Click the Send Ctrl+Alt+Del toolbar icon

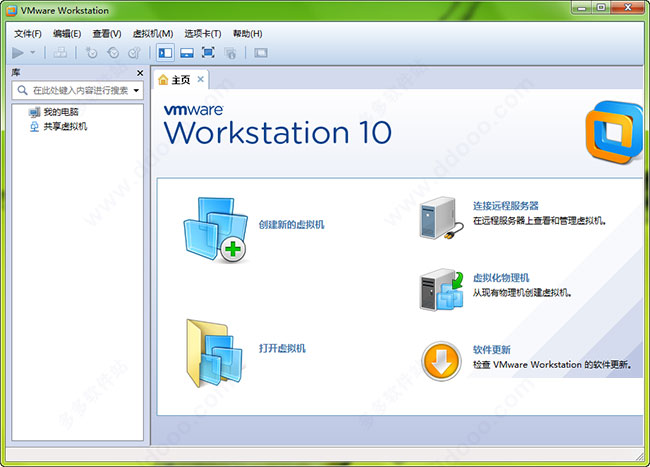tap(61, 53)
